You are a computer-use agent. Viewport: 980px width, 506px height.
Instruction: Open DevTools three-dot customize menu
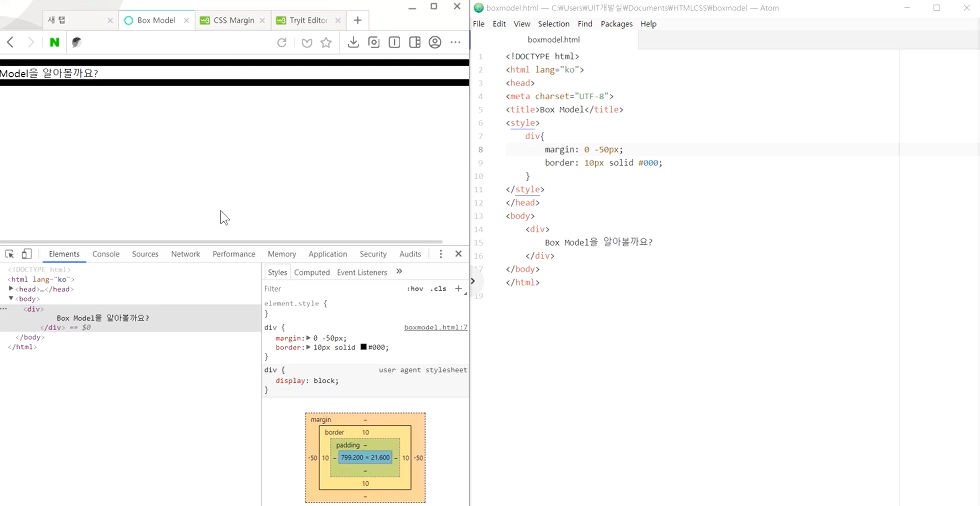[441, 254]
